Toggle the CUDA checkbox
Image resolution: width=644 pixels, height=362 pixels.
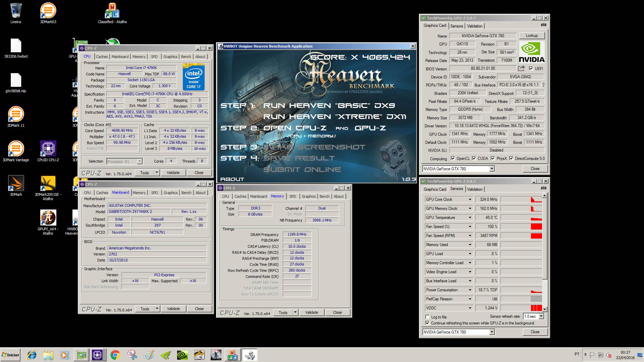[474, 159]
